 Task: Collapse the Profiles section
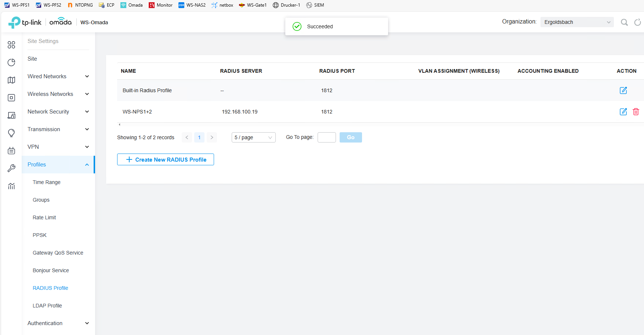pyautogui.click(x=58, y=165)
